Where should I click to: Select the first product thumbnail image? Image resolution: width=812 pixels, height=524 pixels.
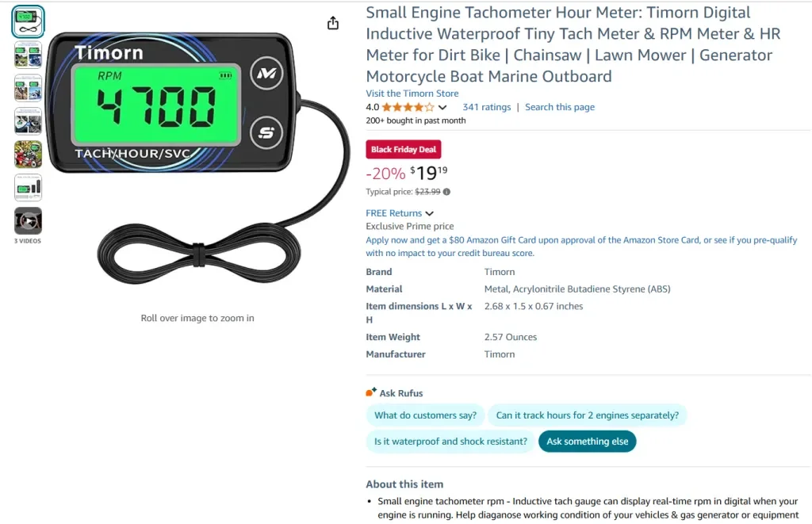tap(28, 21)
